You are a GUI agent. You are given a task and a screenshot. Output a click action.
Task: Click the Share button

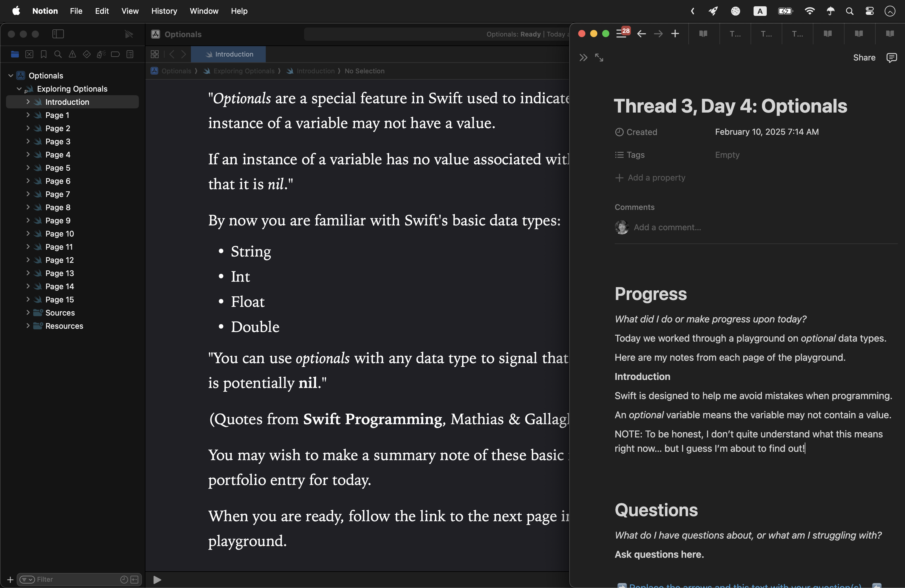click(x=864, y=58)
